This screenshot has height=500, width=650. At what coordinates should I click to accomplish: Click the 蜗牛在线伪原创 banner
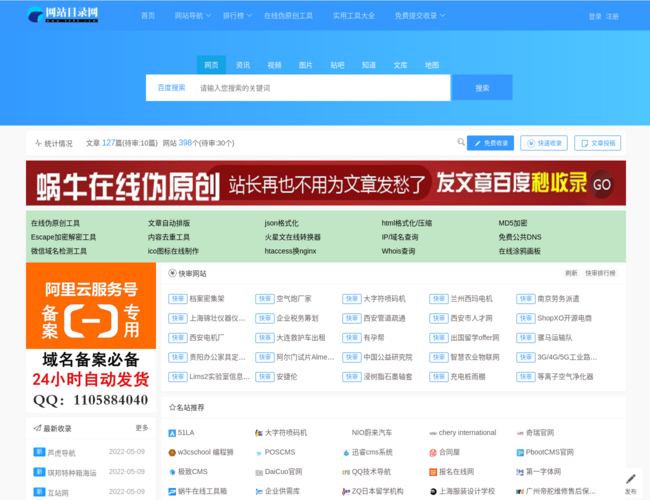(326, 183)
